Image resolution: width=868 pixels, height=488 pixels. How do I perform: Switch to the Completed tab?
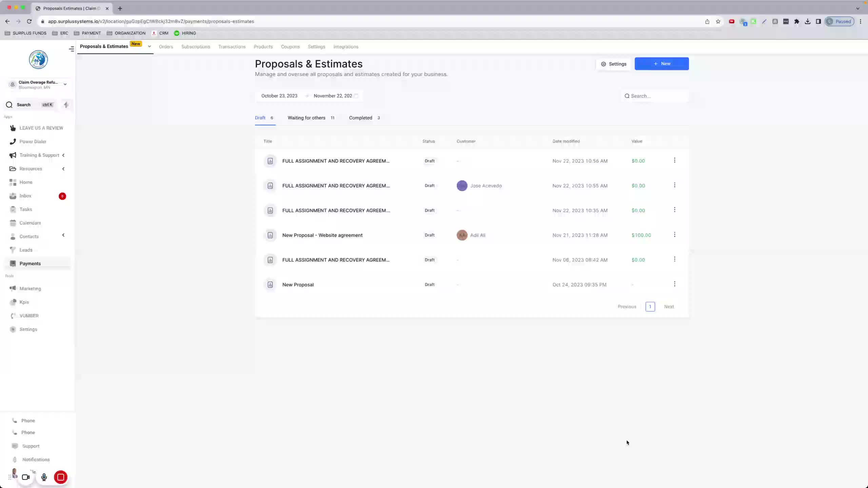click(360, 118)
